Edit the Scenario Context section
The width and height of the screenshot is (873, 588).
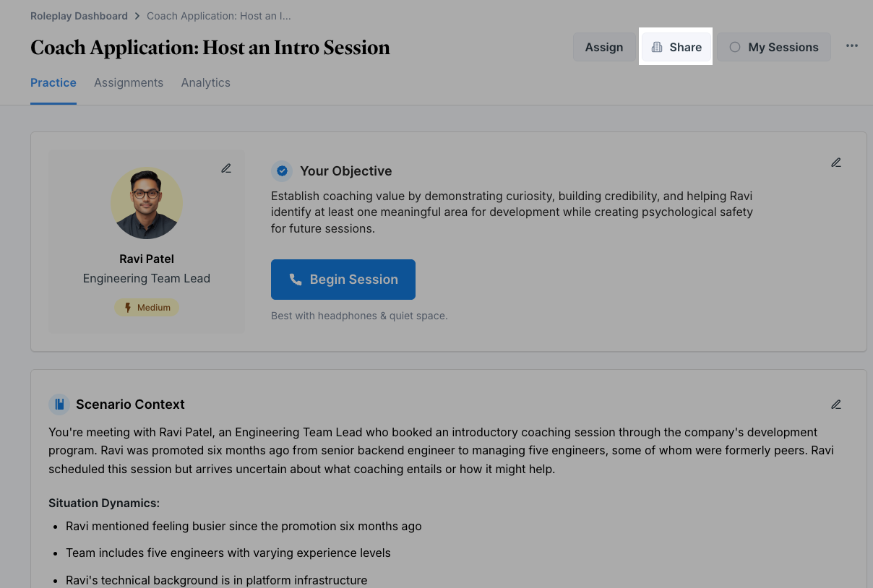[836, 405]
